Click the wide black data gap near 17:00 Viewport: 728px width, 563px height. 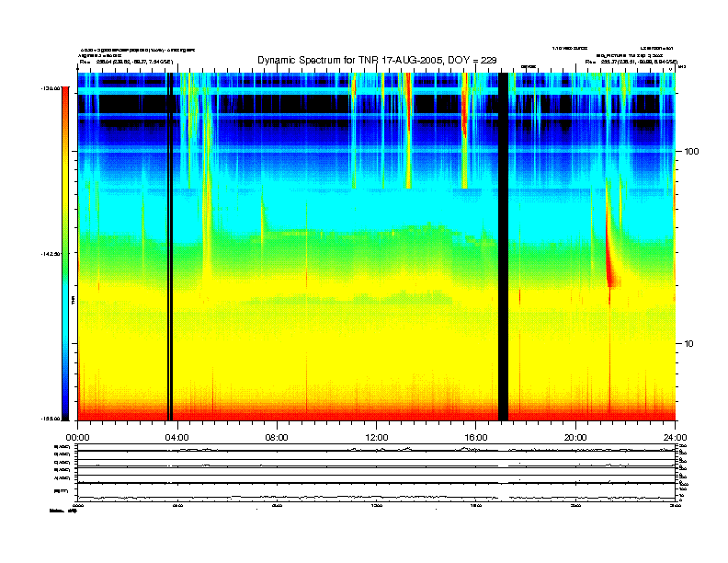tap(504, 247)
